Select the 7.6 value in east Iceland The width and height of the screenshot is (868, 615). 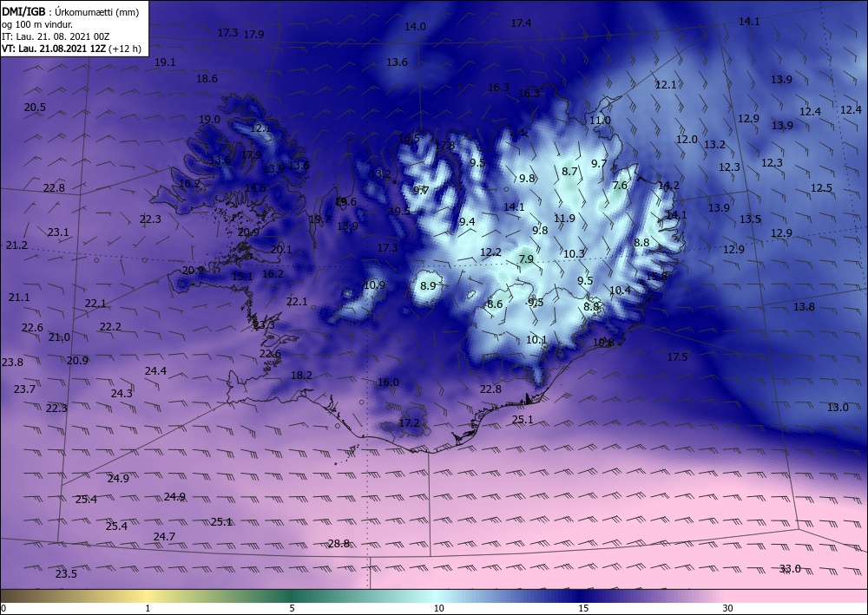[x=620, y=185]
